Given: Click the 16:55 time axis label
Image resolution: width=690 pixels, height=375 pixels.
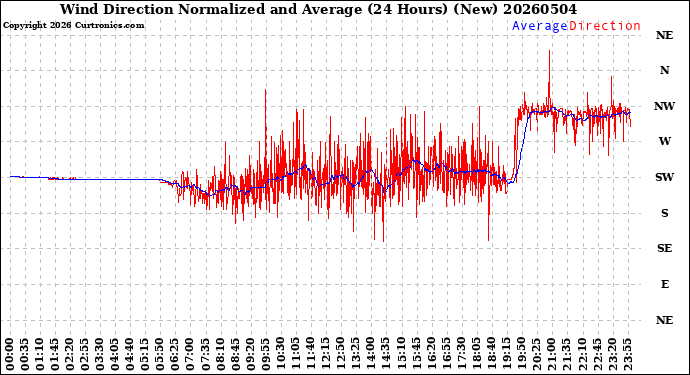Looking at the screenshot, I should (446, 355).
